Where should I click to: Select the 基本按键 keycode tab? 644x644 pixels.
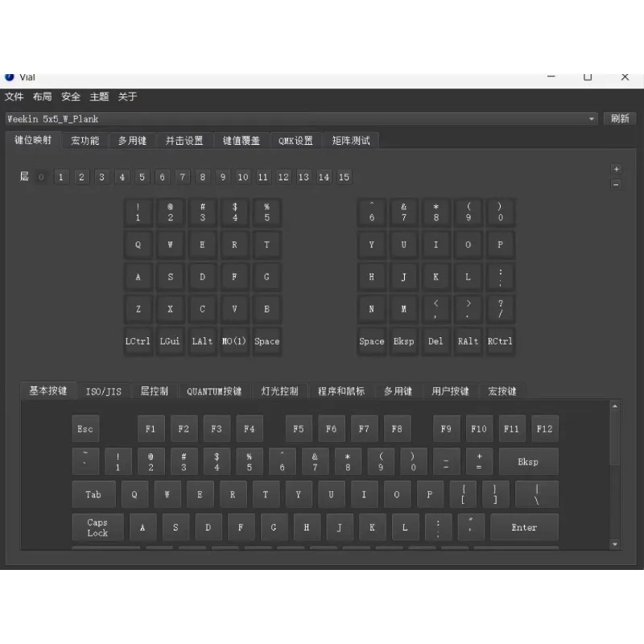pos(48,390)
